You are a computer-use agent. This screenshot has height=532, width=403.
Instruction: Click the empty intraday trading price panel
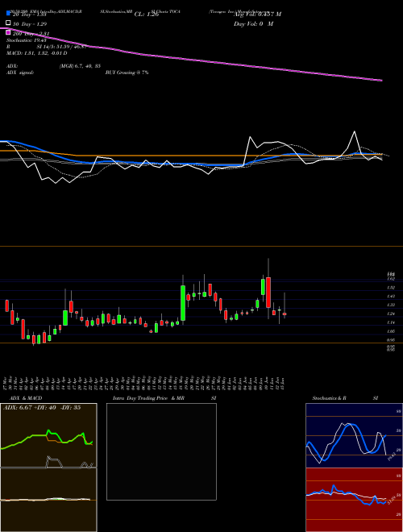(161, 451)
